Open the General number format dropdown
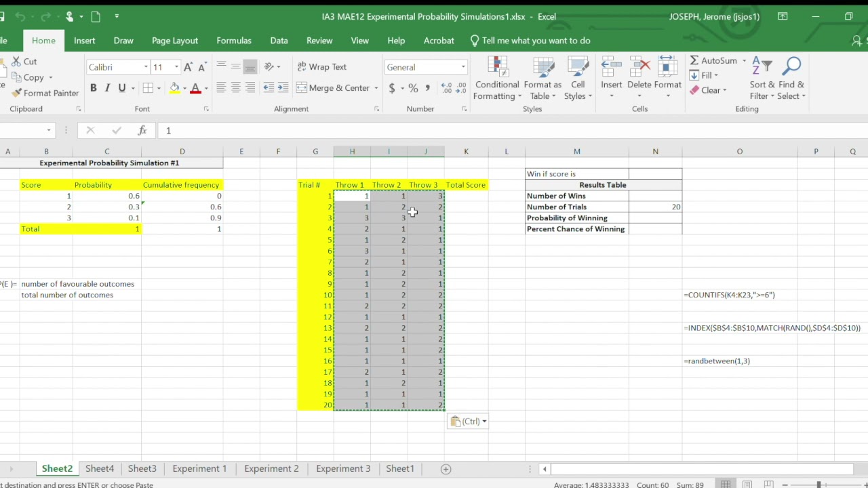Viewport: 868px width, 488px height. pyautogui.click(x=463, y=67)
